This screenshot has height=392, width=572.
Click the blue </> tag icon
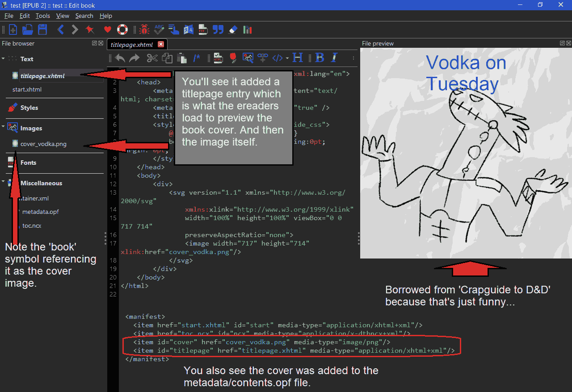tap(278, 58)
